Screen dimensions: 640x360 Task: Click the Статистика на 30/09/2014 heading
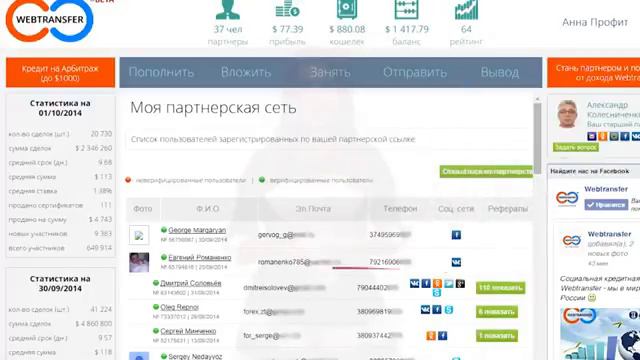pos(60,284)
